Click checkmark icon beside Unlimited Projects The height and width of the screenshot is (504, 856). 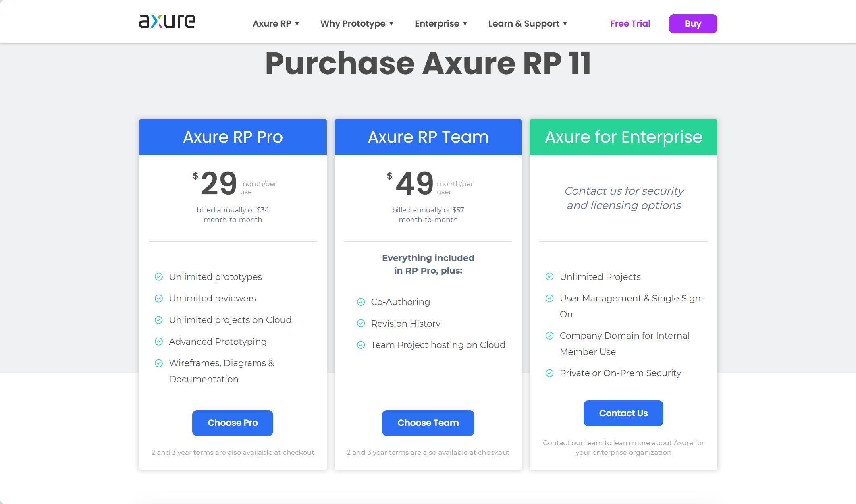pos(549,277)
